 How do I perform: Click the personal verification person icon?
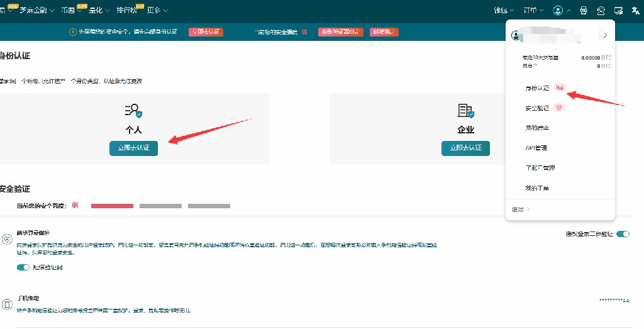click(133, 111)
